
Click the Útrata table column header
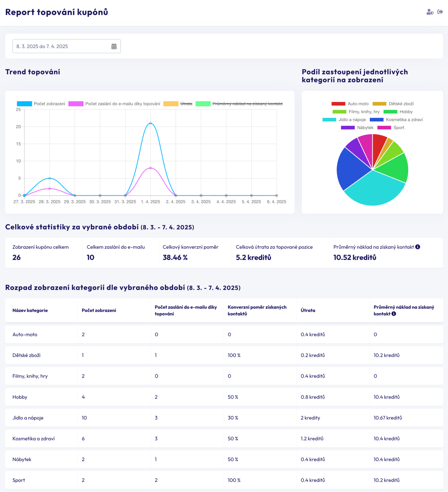click(308, 310)
